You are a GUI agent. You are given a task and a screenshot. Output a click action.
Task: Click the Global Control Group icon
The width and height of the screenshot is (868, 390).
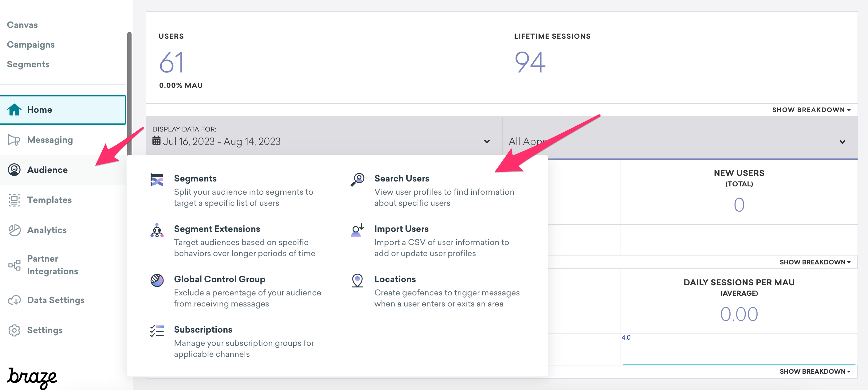[157, 280]
